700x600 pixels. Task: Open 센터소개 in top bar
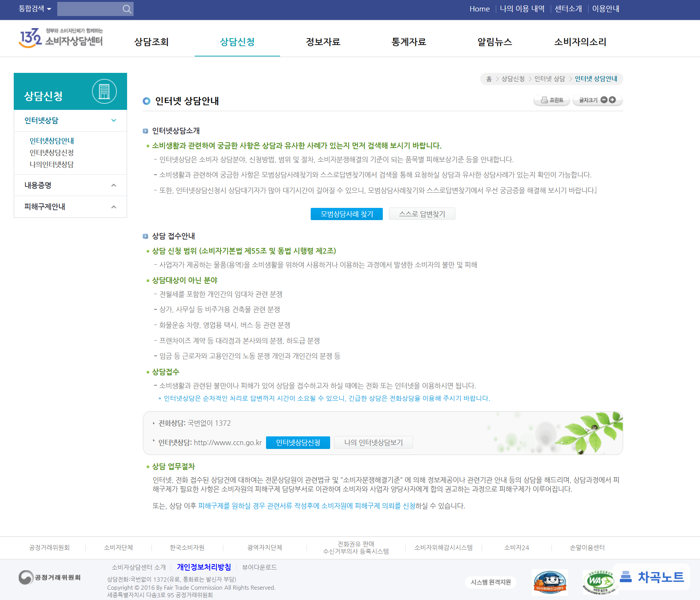coord(568,9)
